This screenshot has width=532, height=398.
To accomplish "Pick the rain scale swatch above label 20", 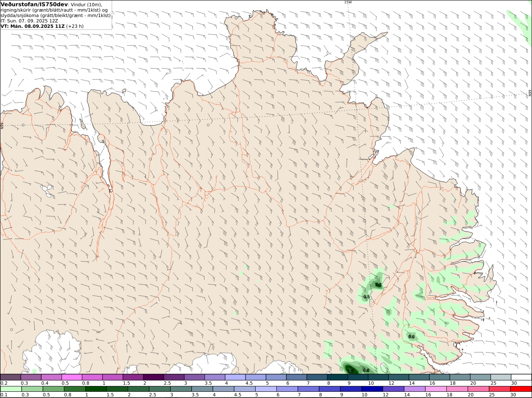I will pos(478,389).
